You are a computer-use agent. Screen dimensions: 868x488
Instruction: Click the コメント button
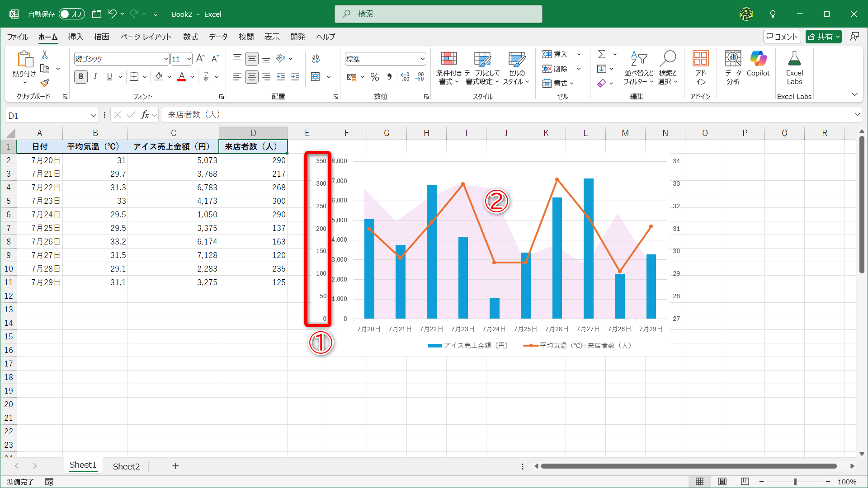coord(782,37)
